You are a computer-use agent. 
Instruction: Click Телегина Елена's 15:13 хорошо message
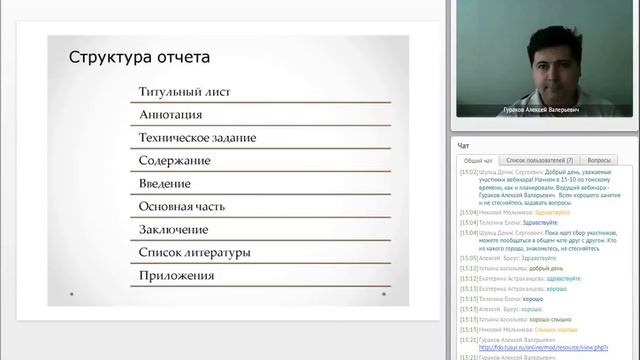[501, 299]
